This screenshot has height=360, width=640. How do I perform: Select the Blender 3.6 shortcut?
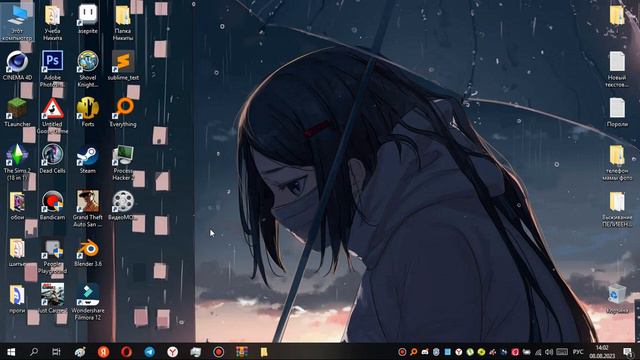click(x=87, y=252)
